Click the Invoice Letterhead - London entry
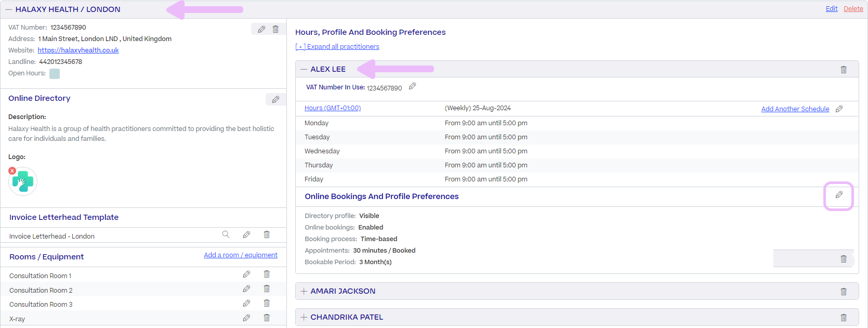Image resolution: width=868 pixels, height=328 pixels. pyautogui.click(x=52, y=237)
